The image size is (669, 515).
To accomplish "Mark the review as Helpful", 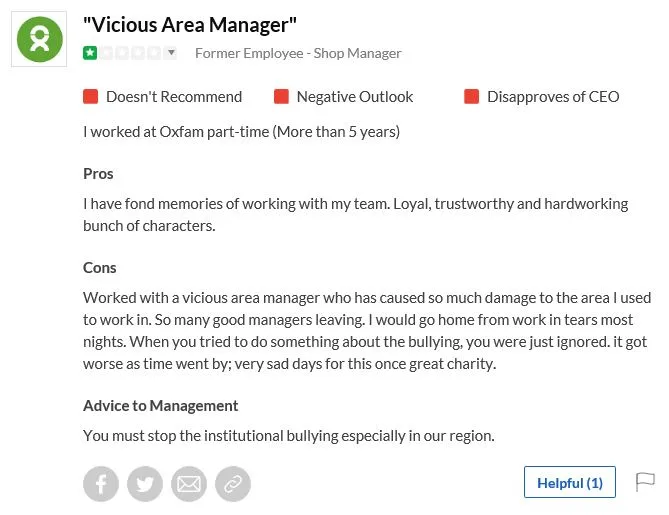I will click(569, 483).
